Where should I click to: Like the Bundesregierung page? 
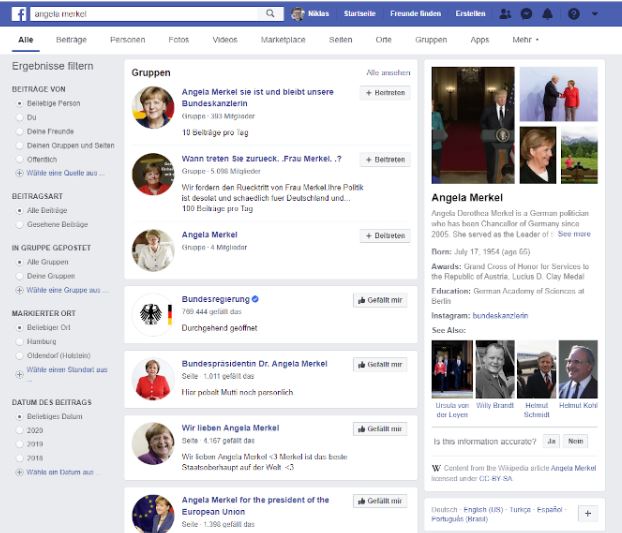[x=380, y=300]
